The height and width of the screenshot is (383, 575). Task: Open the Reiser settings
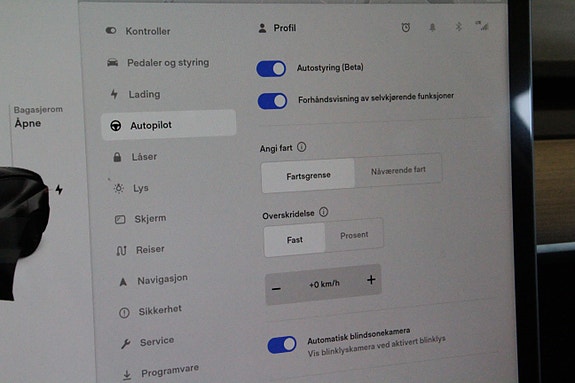tap(140, 250)
